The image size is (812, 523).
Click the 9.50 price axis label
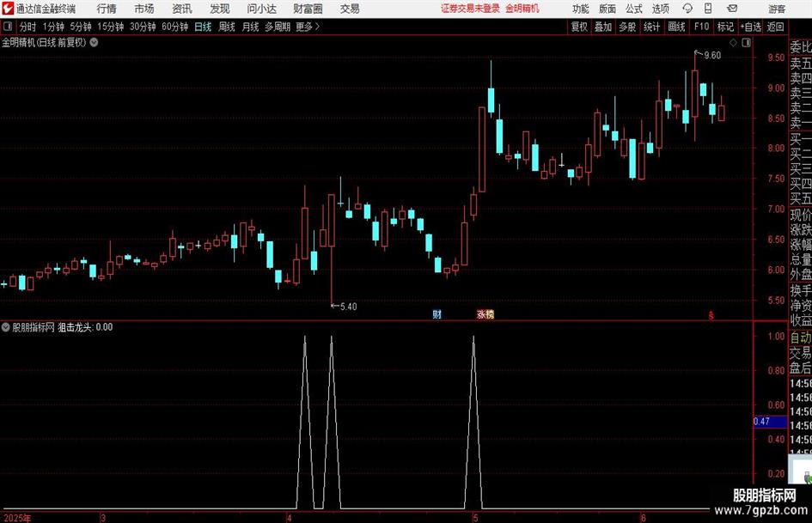click(776, 58)
